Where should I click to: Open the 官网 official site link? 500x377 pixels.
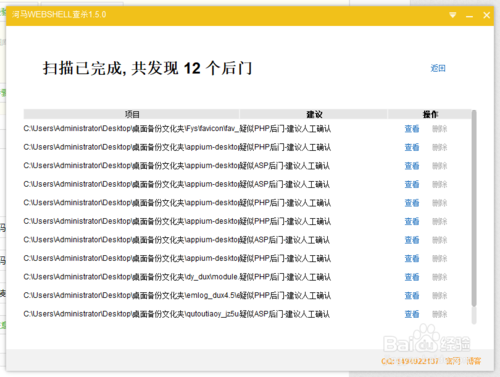[453, 361]
